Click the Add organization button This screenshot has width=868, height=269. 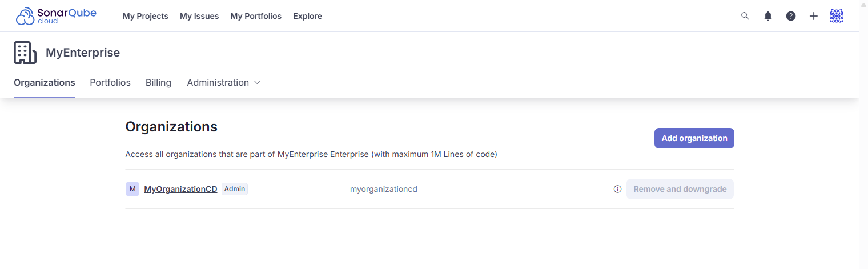tap(694, 138)
